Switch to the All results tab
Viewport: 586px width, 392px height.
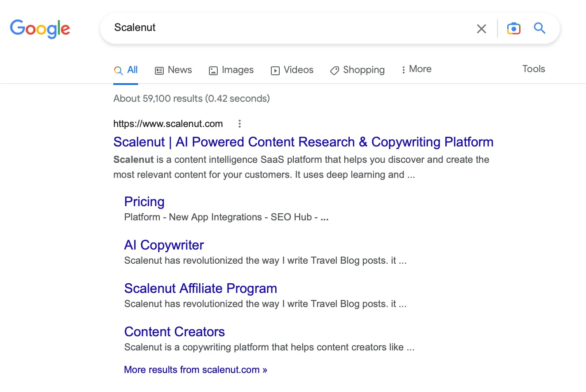pos(126,69)
